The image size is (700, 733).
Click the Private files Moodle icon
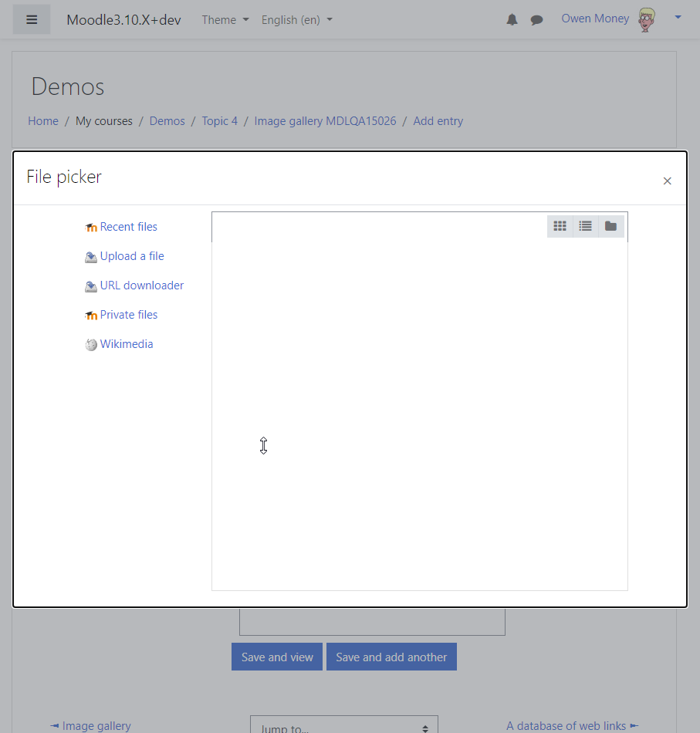91,316
